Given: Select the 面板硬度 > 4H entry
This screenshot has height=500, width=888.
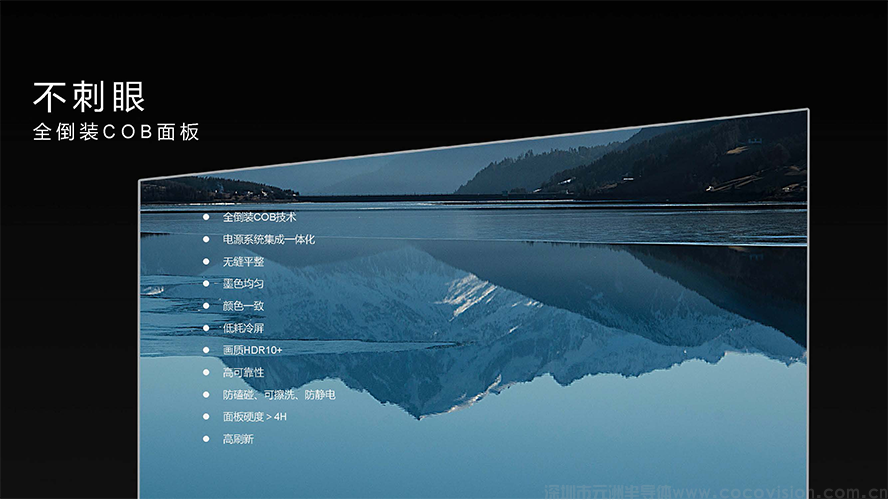Looking at the screenshot, I should [x=254, y=417].
